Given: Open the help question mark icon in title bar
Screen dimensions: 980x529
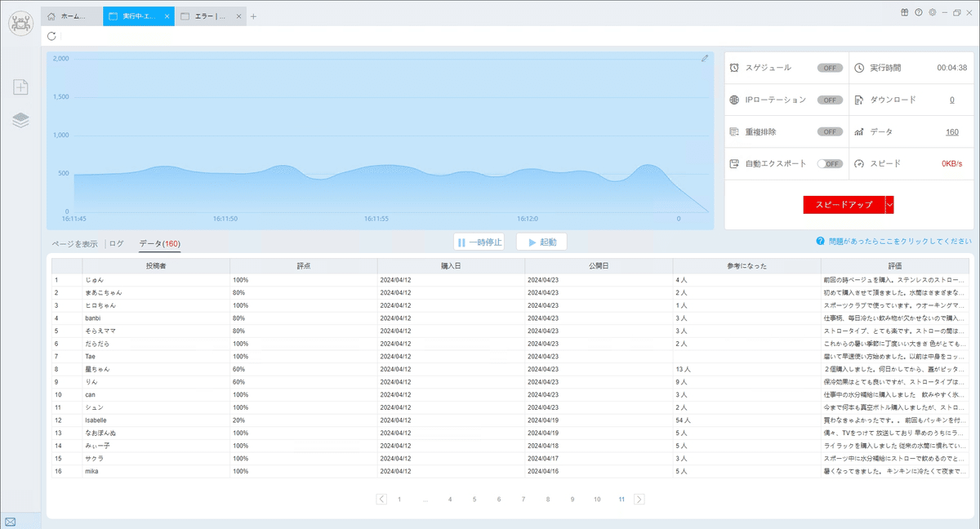Looking at the screenshot, I should tap(919, 12).
